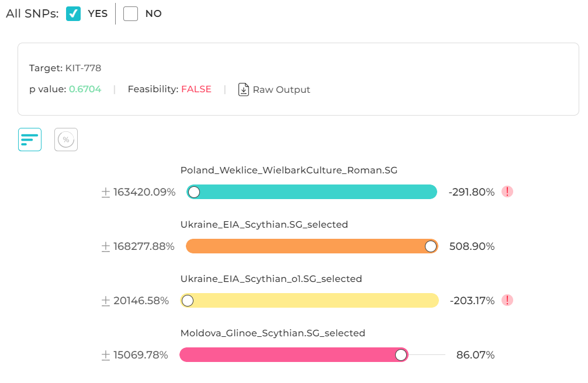Click the yellow Scythian_o1 slider handle
The height and width of the screenshot is (383, 588).
coord(188,301)
